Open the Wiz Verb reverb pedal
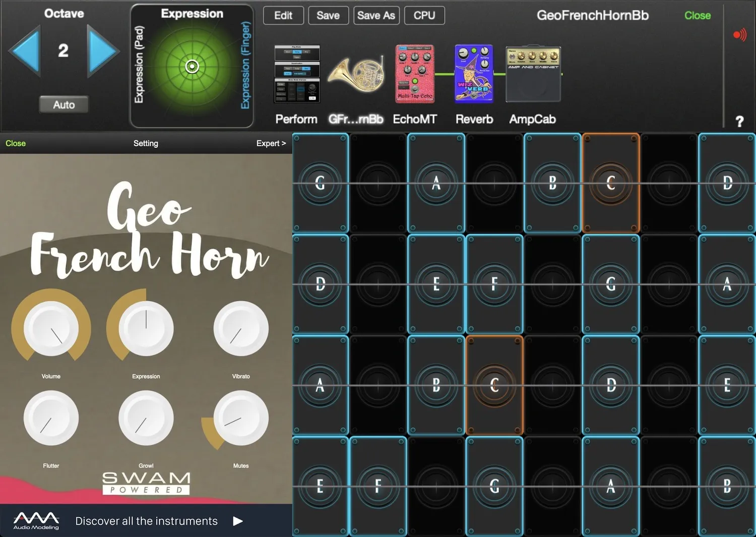The image size is (756, 537). tap(474, 74)
